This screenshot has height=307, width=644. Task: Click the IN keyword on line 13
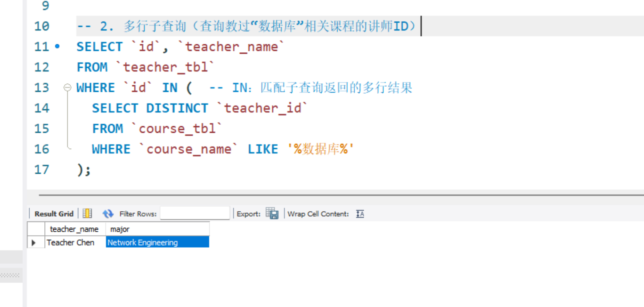click(x=170, y=88)
